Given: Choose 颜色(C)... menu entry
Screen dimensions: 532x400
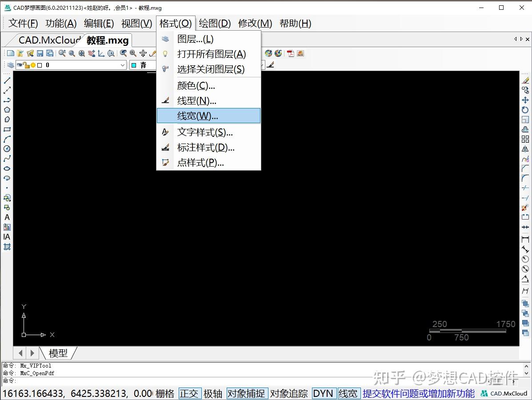Looking at the screenshot, I should 208,85.
